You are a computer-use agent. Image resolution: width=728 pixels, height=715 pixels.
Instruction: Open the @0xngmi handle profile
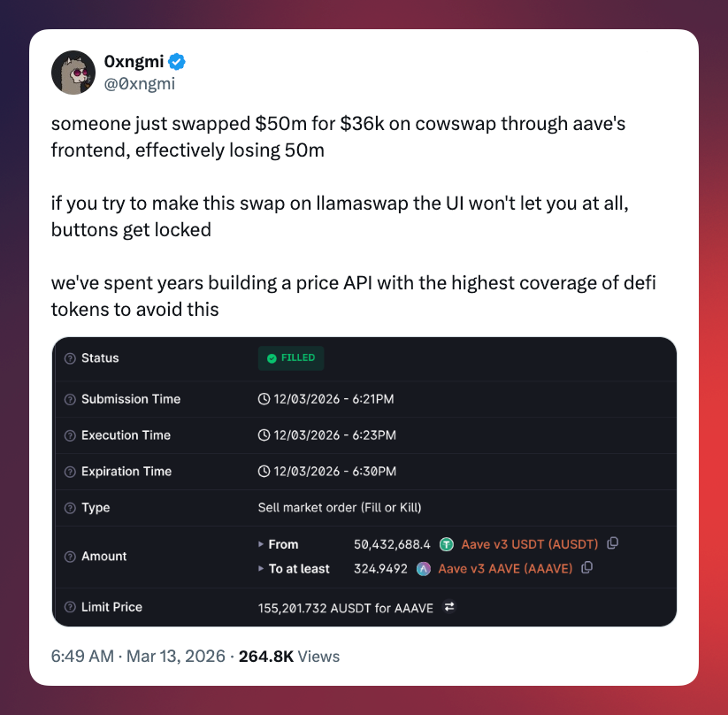click(x=140, y=84)
